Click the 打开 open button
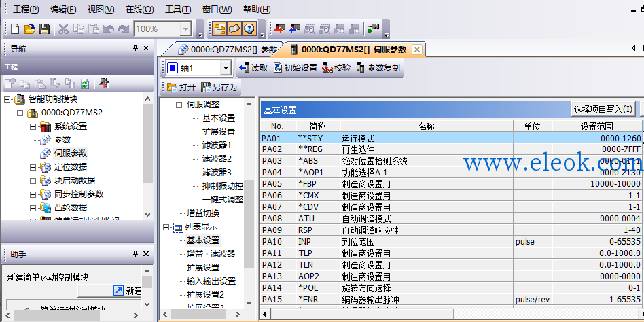This screenshot has width=644, height=322. tap(181, 87)
